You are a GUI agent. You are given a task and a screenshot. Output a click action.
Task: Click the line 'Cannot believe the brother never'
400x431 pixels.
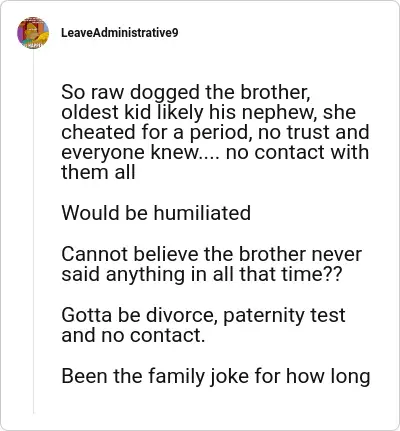(212, 254)
